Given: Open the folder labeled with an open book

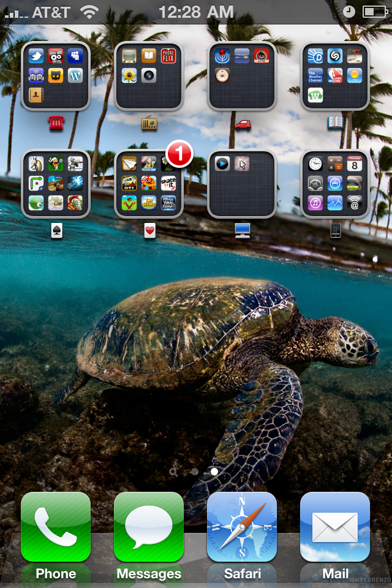Looking at the screenshot, I should (335, 76).
